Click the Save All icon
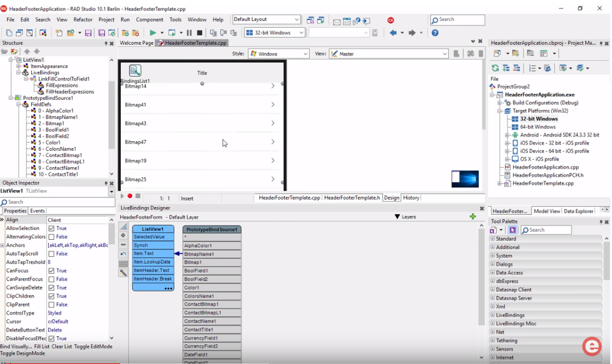612x364 pixels. pyautogui.click(x=102, y=33)
